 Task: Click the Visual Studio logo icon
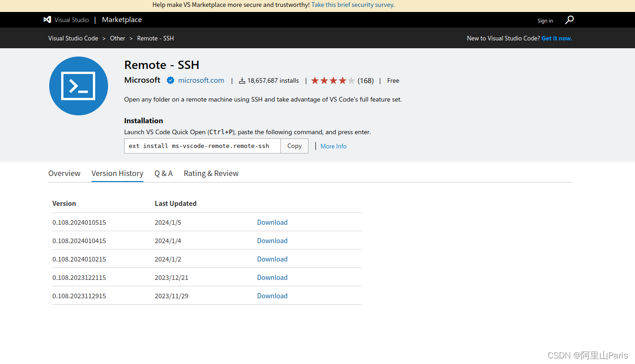click(47, 20)
